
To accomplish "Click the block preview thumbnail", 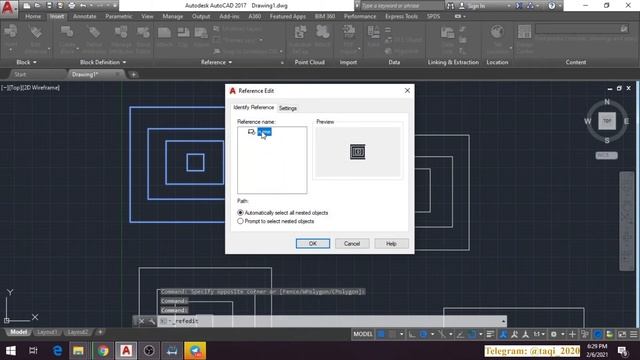I will click(x=358, y=152).
